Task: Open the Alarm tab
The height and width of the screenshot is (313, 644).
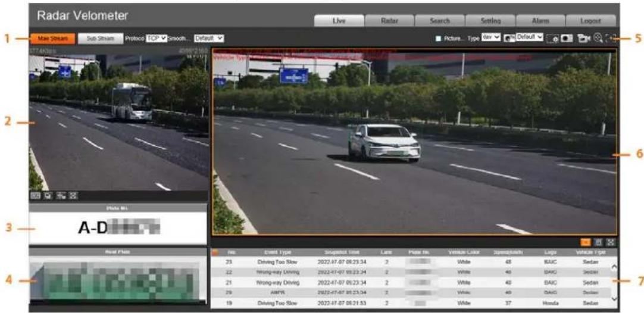Action: coord(540,21)
